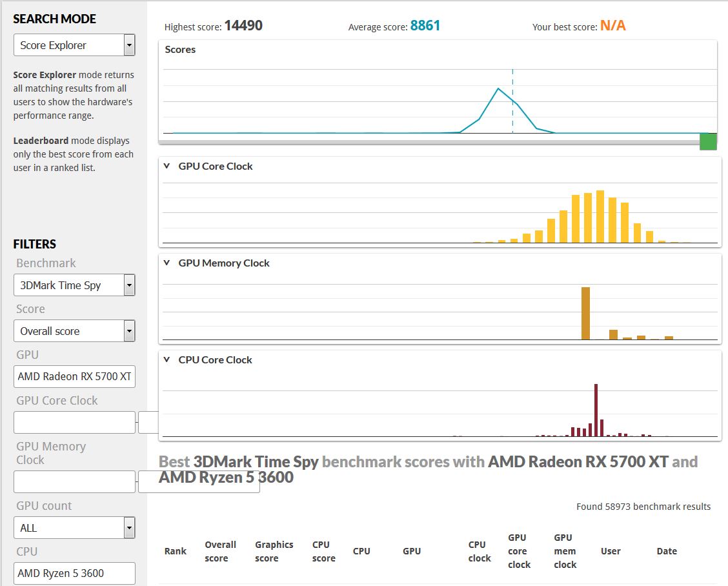Image resolution: width=728 pixels, height=586 pixels.
Task: Collapse the GPU Memory Clock chart chevron
Action: [167, 263]
